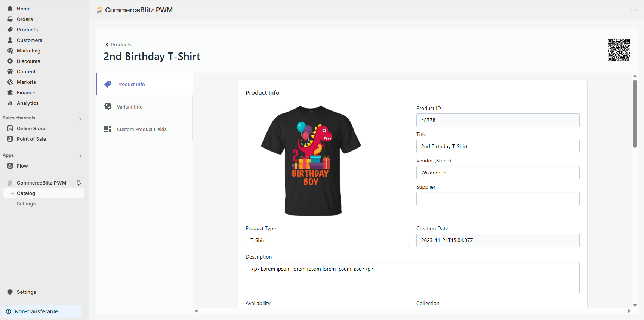This screenshot has height=320, width=644.
Task: Click the Finance bank icon
Action: tap(10, 92)
